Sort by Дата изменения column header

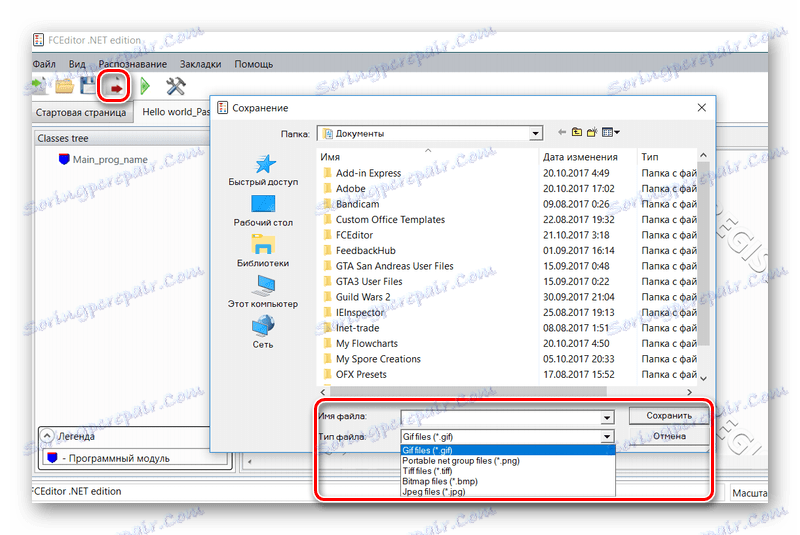coord(588,157)
